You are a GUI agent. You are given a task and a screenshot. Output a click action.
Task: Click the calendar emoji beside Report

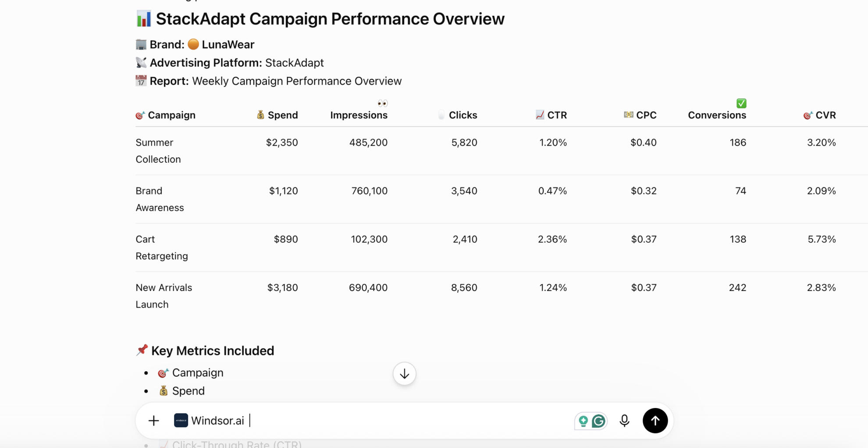141,81
